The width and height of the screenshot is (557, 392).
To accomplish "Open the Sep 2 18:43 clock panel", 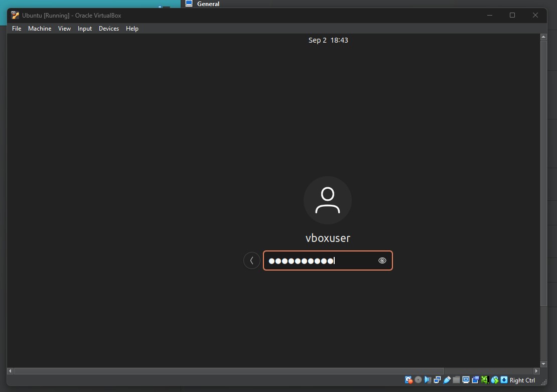I will pos(328,40).
